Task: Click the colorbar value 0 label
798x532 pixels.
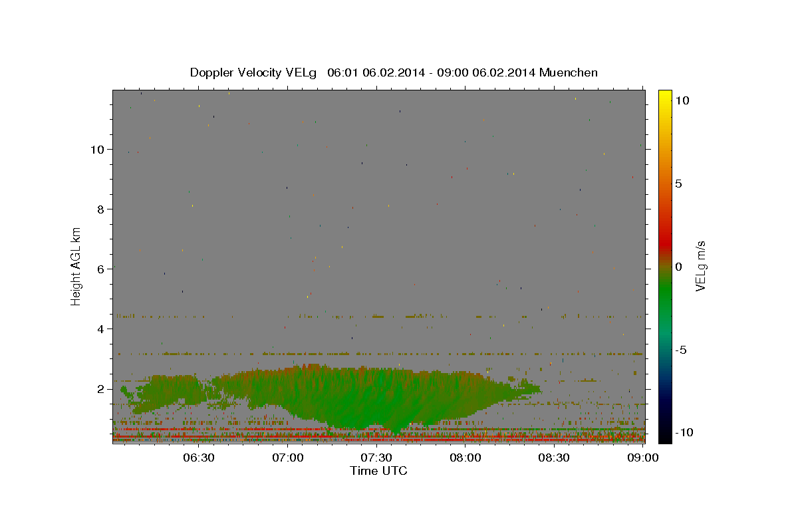Action: [678, 267]
